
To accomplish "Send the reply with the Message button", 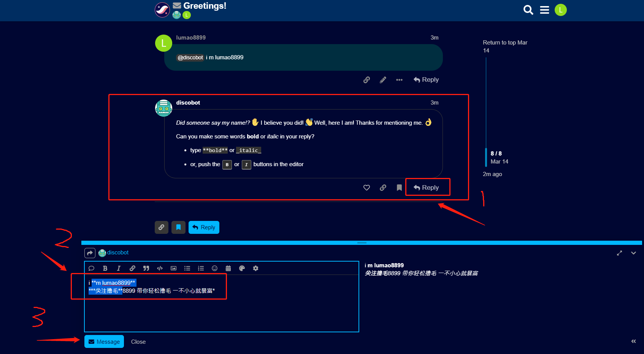I will tap(104, 341).
